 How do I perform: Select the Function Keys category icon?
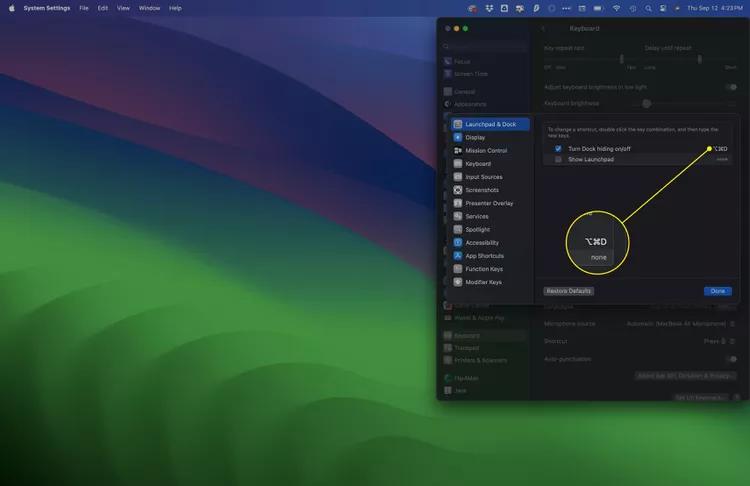tap(458, 269)
